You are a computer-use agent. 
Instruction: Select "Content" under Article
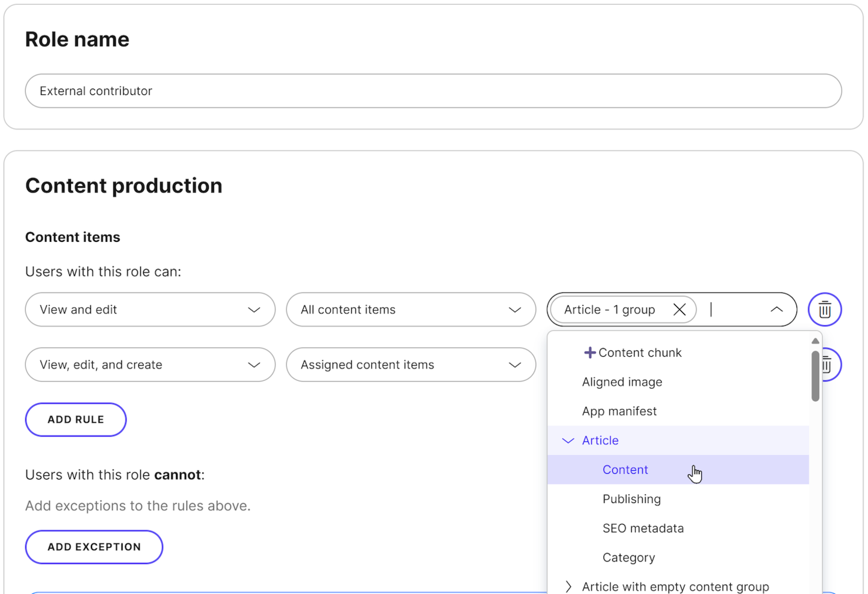click(x=625, y=469)
